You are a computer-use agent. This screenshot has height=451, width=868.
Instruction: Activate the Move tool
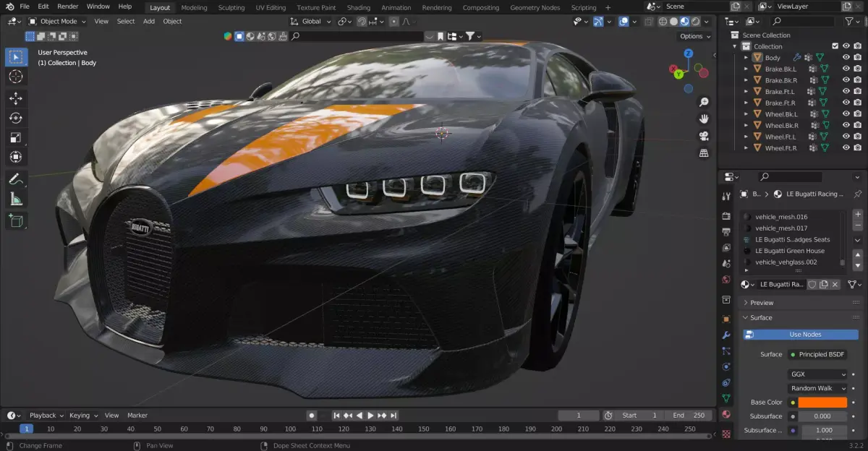pyautogui.click(x=16, y=98)
